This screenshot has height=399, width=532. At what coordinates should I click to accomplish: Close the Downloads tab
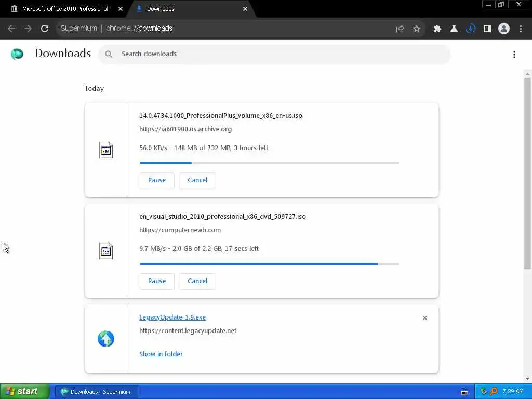(x=245, y=9)
